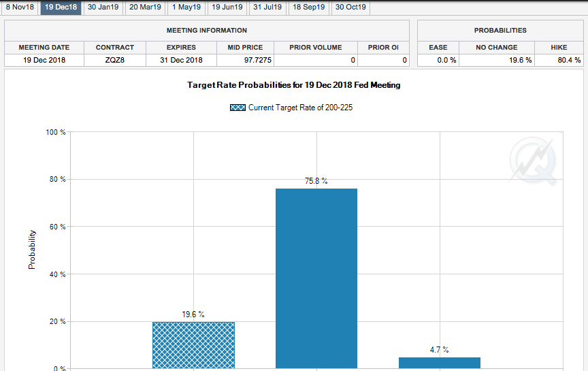Click the ZQZ8 contract cell
588x371 pixels.
tap(115, 60)
